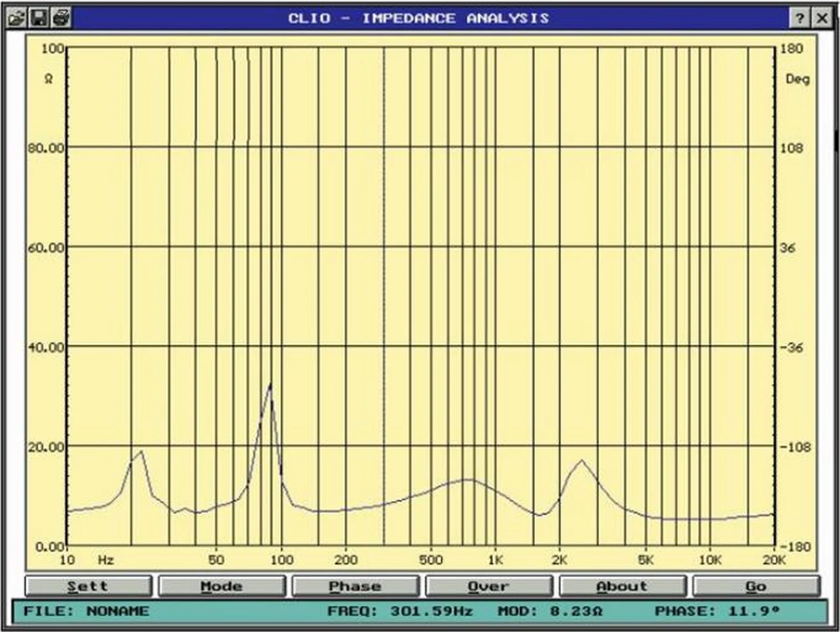
Task: Click the 10K frequency axis label
Action: (709, 560)
